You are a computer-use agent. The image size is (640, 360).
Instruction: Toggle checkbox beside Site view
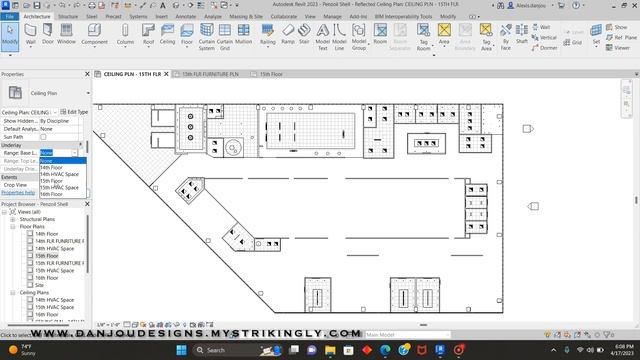click(x=30, y=285)
